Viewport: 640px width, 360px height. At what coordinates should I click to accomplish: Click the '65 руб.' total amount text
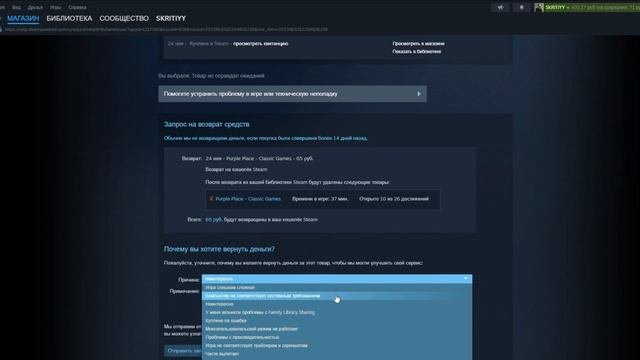(x=213, y=220)
